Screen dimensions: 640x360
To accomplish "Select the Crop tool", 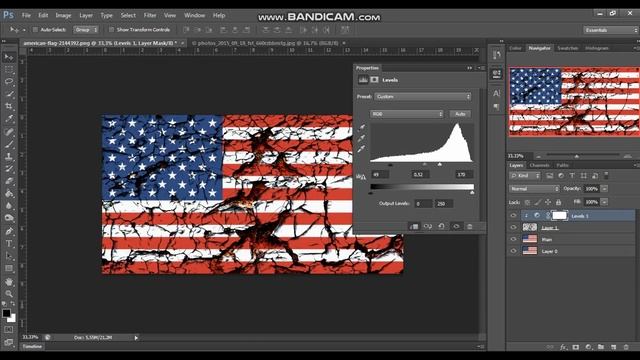I will pyautogui.click(x=9, y=106).
